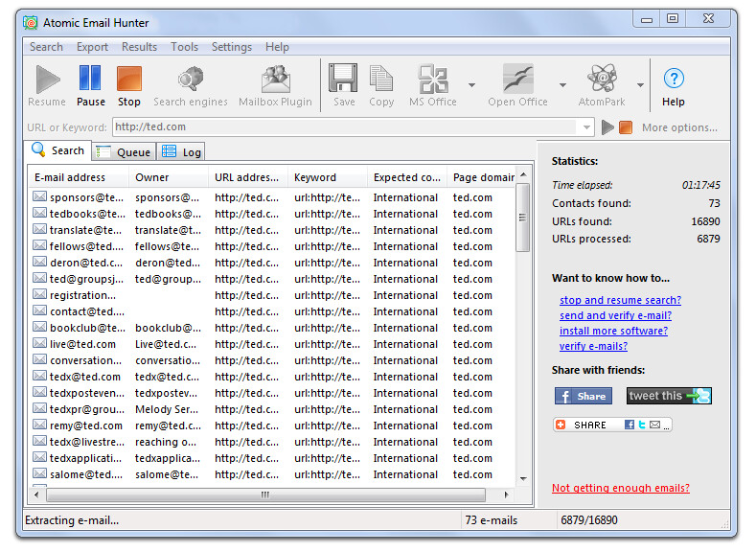The height and width of the screenshot is (552, 756).
Task: Click the Expected co... column header
Action: point(407,177)
